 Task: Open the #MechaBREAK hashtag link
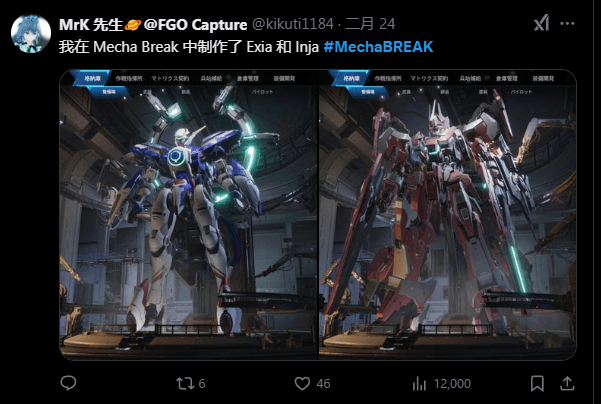(x=378, y=47)
